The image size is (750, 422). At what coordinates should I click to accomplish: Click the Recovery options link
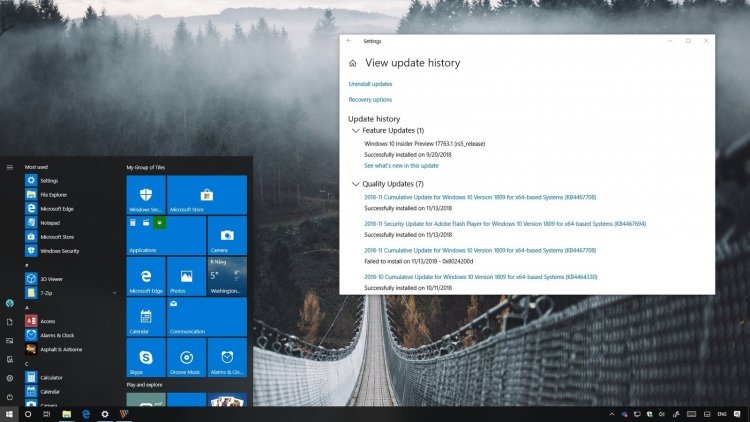(x=370, y=100)
